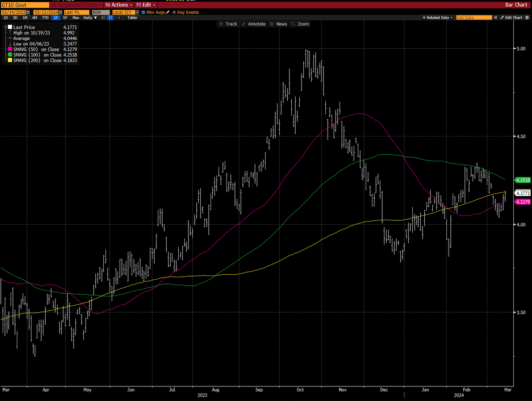Open the Edit dropdown menu
532x401 pixels.
point(145,4)
